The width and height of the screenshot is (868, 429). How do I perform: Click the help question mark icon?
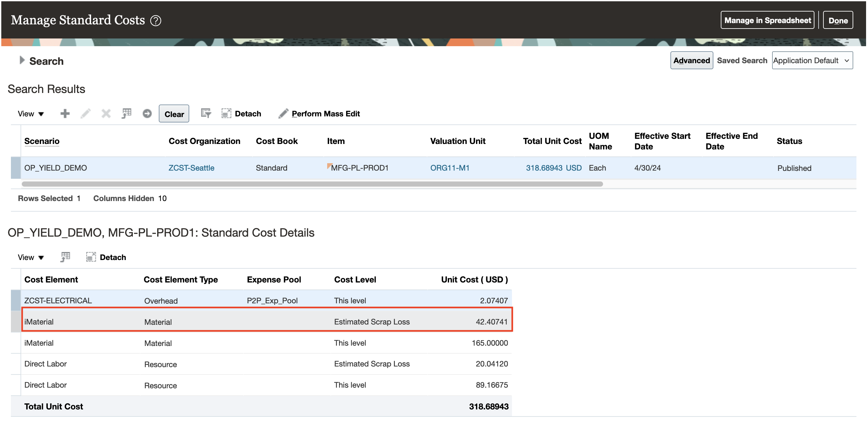point(155,21)
